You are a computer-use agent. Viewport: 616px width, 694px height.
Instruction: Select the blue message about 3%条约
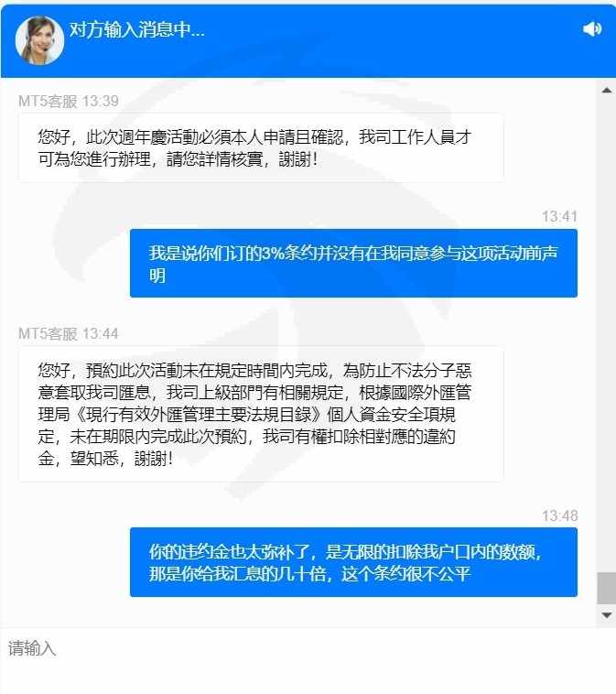tap(353, 264)
